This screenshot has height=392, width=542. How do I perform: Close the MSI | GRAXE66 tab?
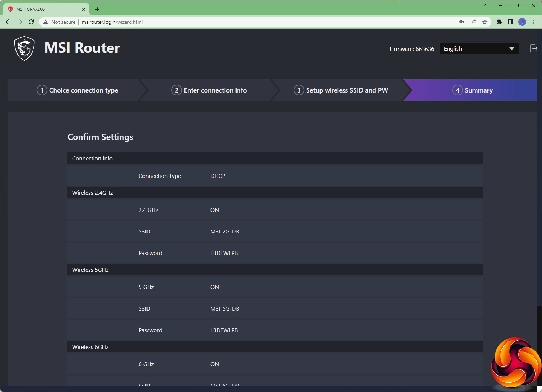click(x=84, y=9)
